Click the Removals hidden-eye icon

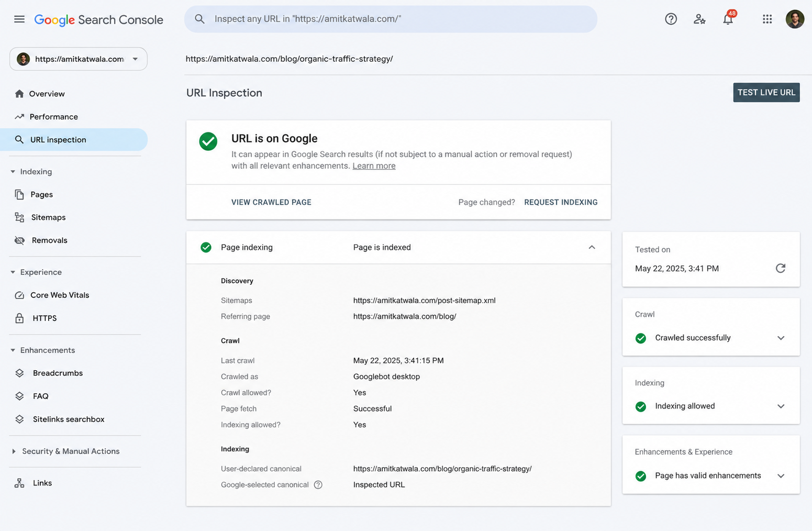(x=19, y=240)
